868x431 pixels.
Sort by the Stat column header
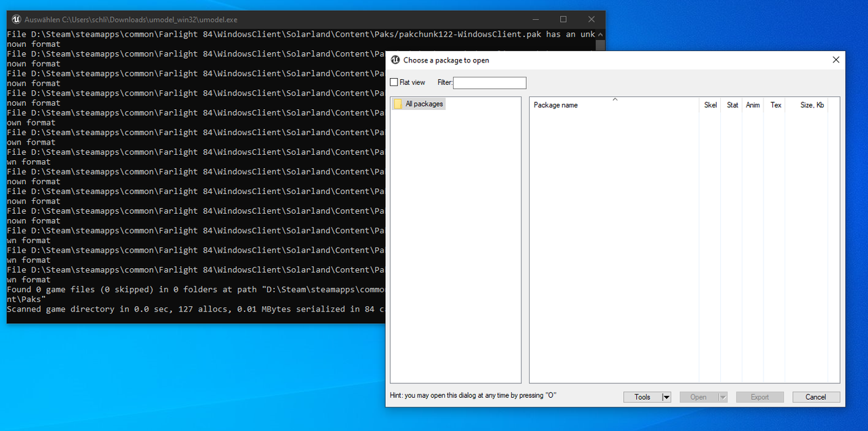(732, 105)
